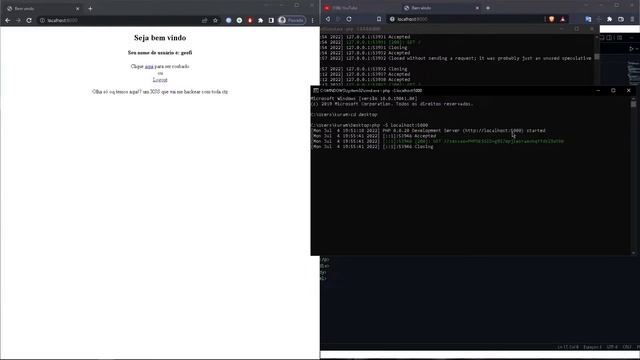The height and width of the screenshot is (360, 640).
Task: Open Brave Rewards triangle icon
Action: pos(563,19)
